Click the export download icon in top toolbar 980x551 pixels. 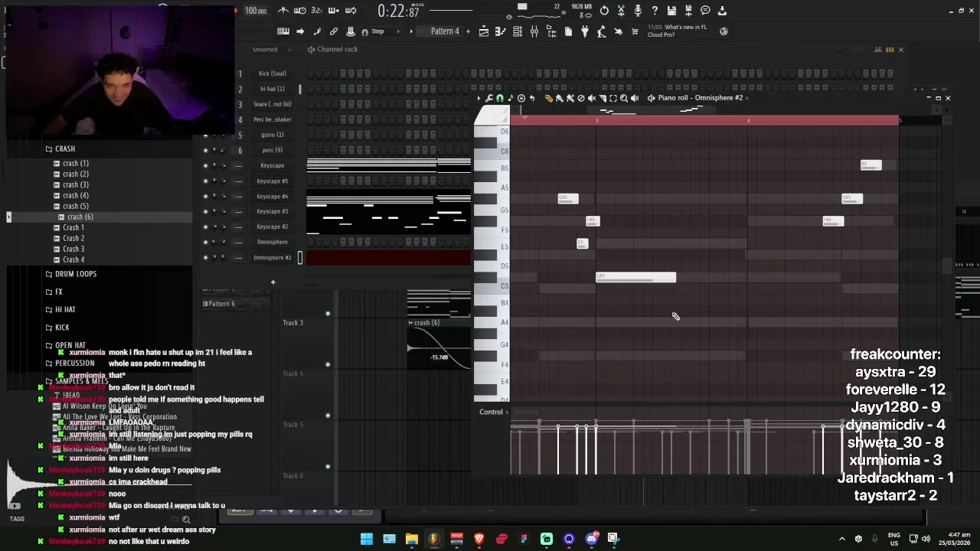[722, 11]
